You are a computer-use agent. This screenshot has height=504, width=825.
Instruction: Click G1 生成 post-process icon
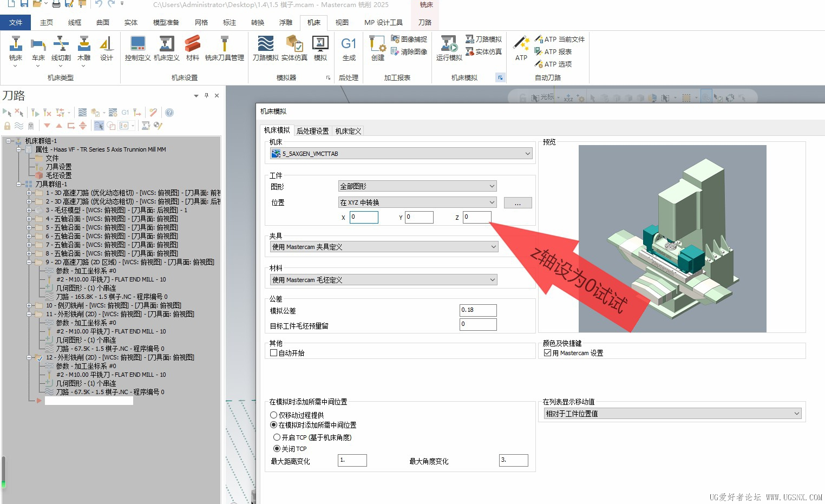point(349,49)
